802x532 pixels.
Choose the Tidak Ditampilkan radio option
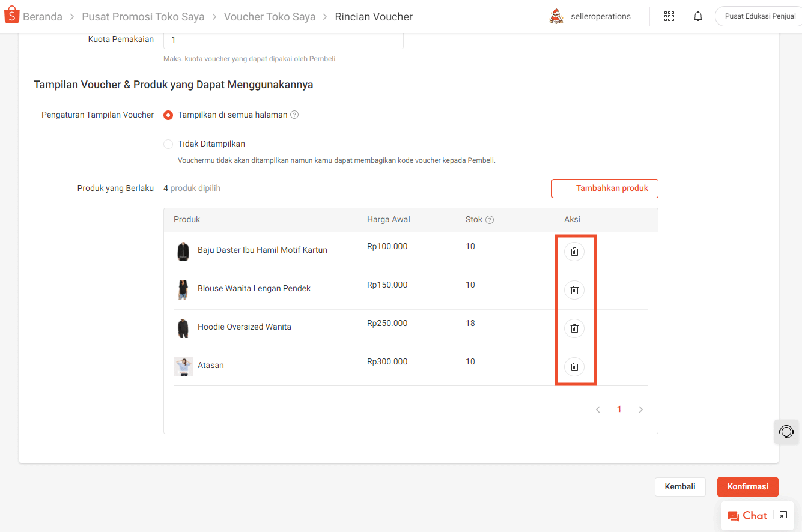(169, 144)
